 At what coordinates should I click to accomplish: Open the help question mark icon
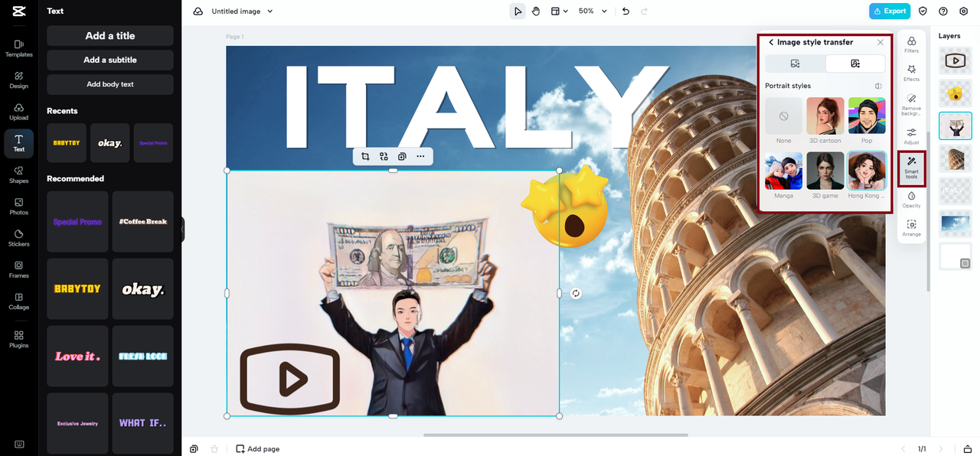pyautogui.click(x=943, y=11)
